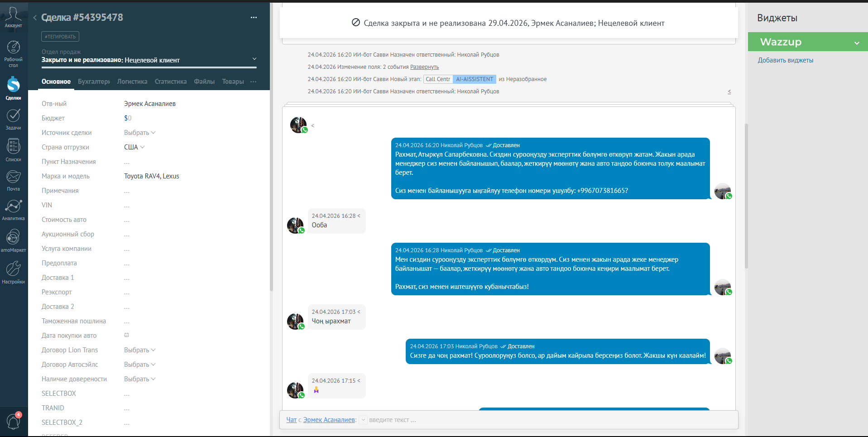Click the emoji message from 17:15
868x437 pixels.
tap(316, 390)
